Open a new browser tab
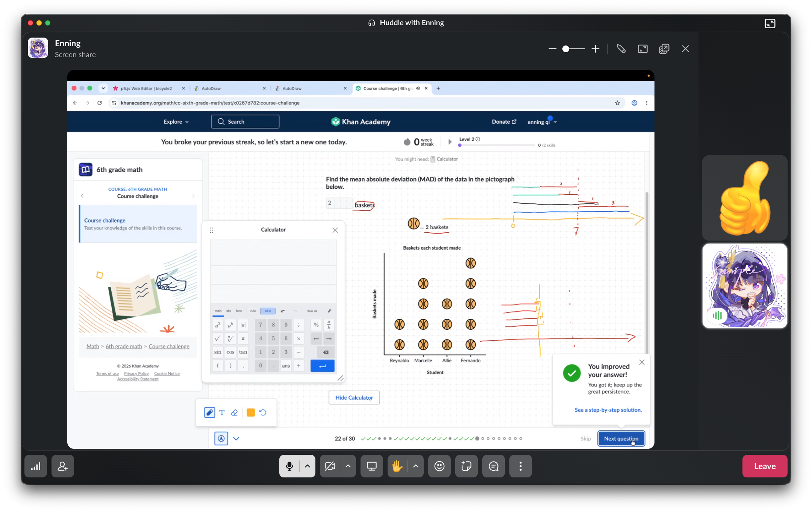 [x=438, y=89]
